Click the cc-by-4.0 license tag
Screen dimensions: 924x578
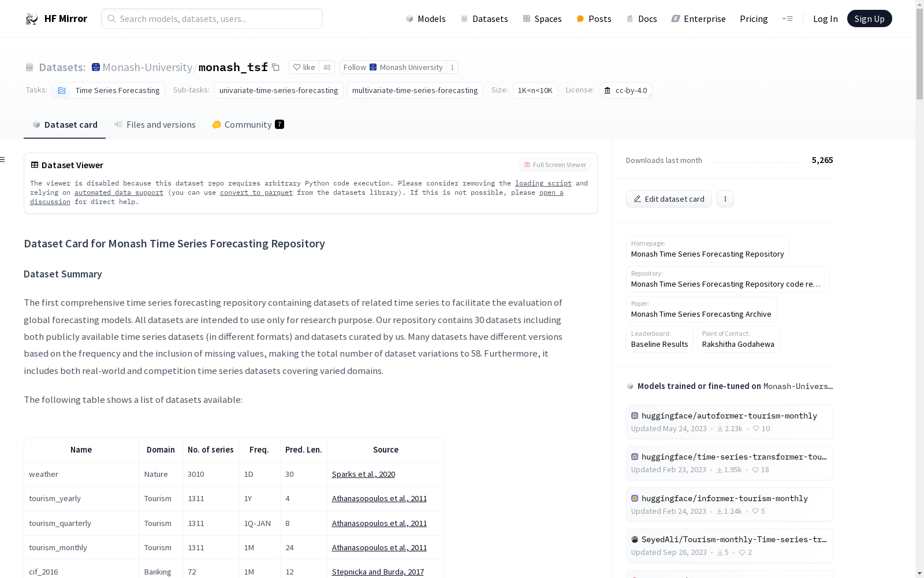tap(626, 90)
